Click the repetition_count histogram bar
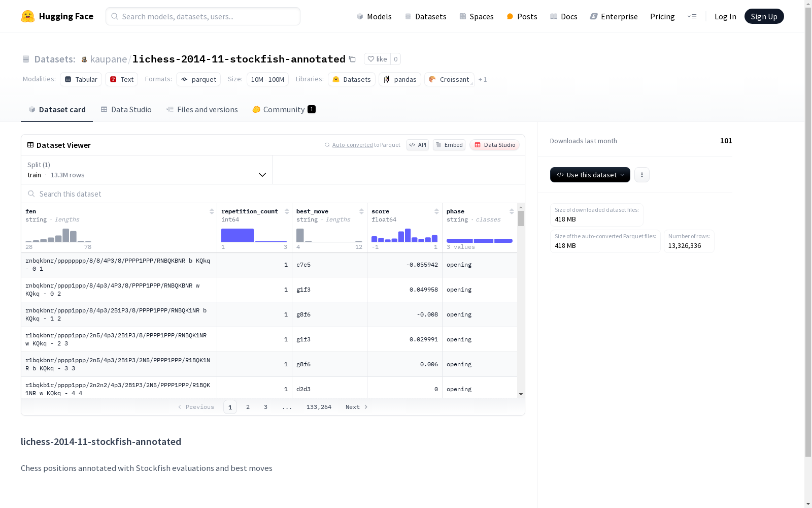 [238, 235]
